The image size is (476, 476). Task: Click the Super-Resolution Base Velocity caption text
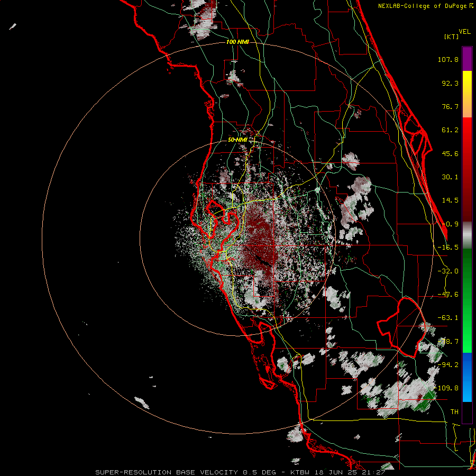click(240, 472)
